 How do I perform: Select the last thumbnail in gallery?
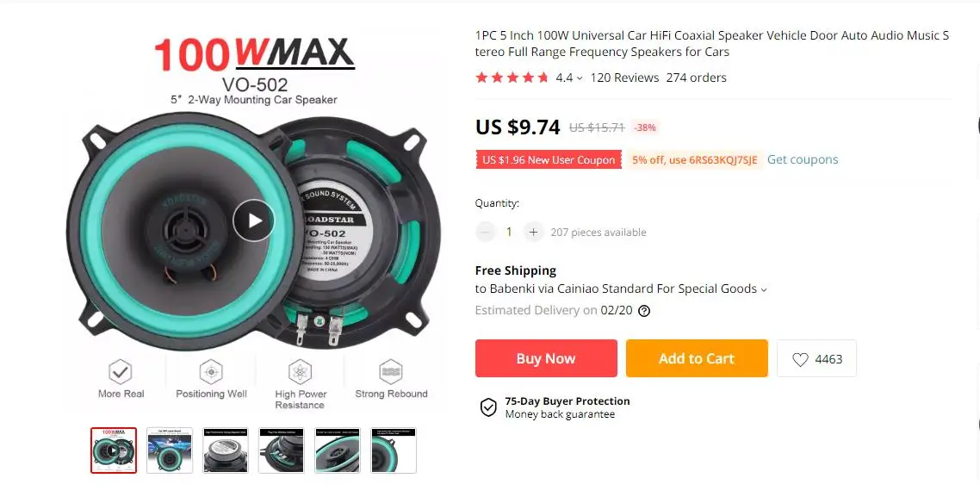[x=394, y=450]
